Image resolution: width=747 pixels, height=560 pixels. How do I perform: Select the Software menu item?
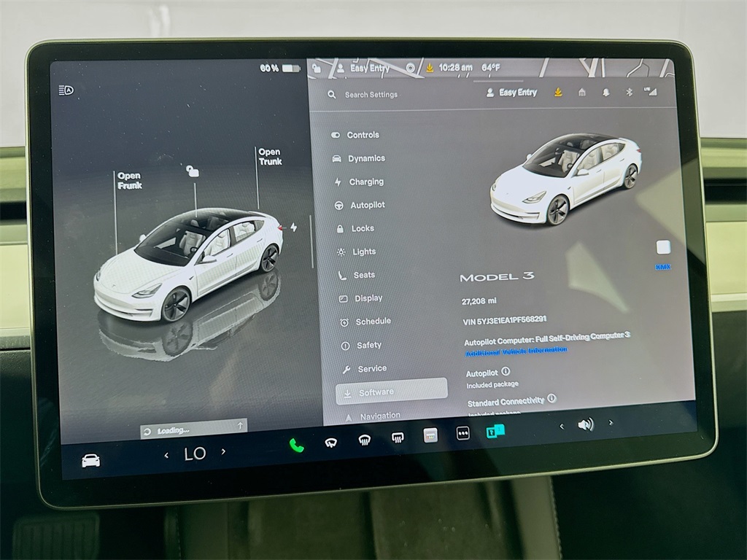(x=392, y=392)
